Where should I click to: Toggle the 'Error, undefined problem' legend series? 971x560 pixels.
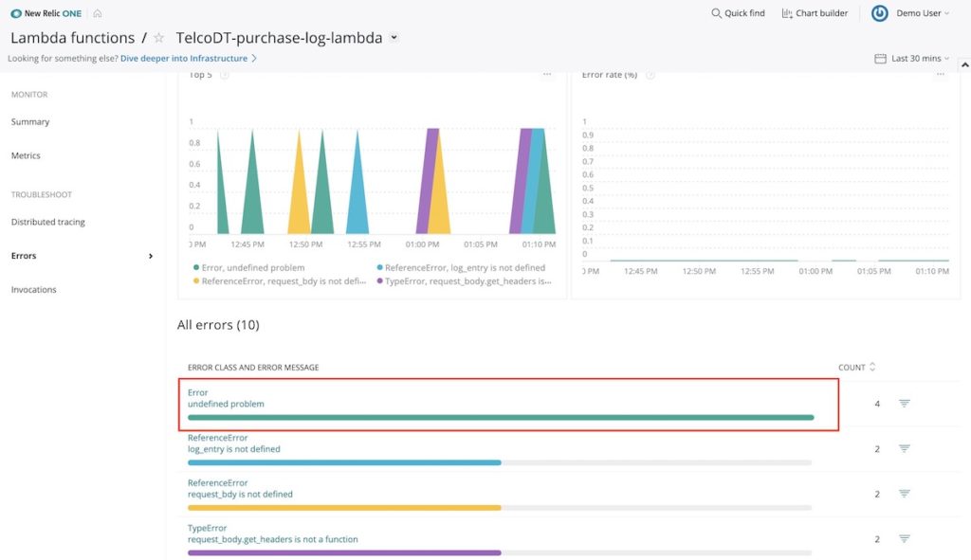pos(249,268)
